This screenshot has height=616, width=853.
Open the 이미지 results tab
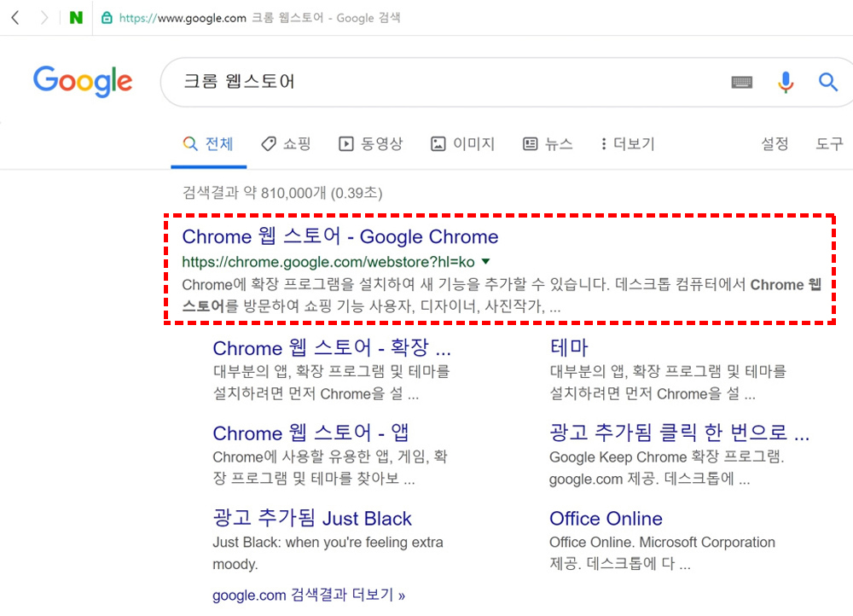point(463,143)
